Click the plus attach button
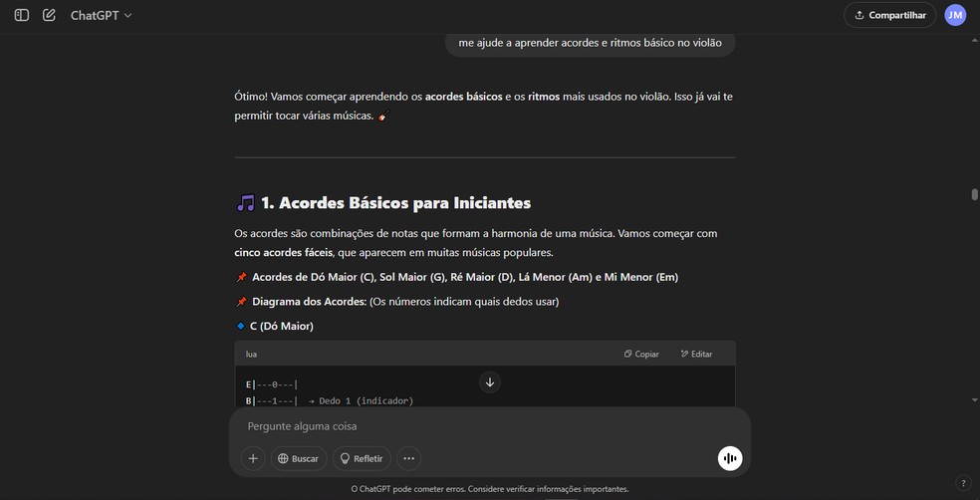Viewport: 980px width, 500px height. tap(253, 458)
